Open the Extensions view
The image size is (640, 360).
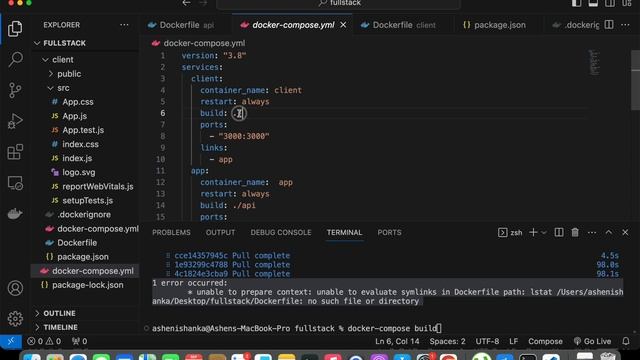15,152
